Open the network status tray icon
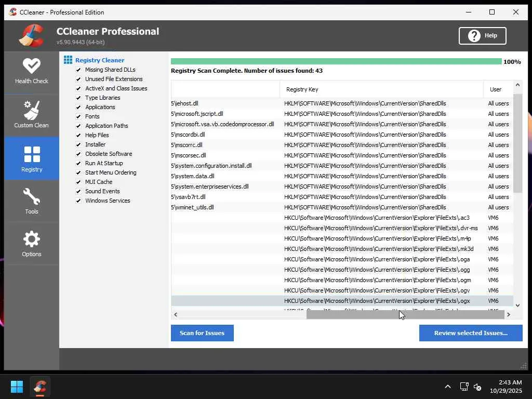This screenshot has width=532, height=399. pyautogui.click(x=464, y=387)
